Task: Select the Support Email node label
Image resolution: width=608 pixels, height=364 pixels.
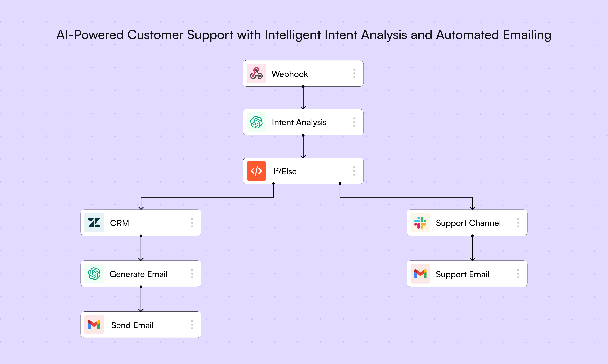Action: (463, 274)
